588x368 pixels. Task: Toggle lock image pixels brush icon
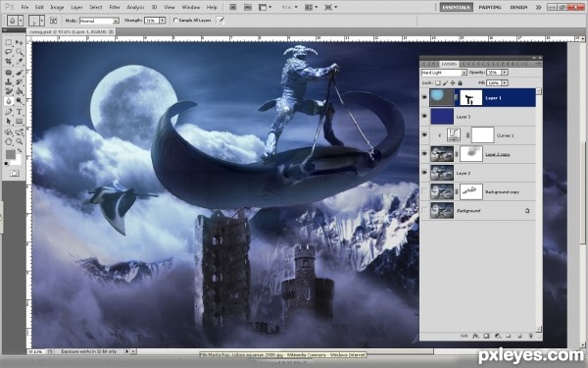445,82
